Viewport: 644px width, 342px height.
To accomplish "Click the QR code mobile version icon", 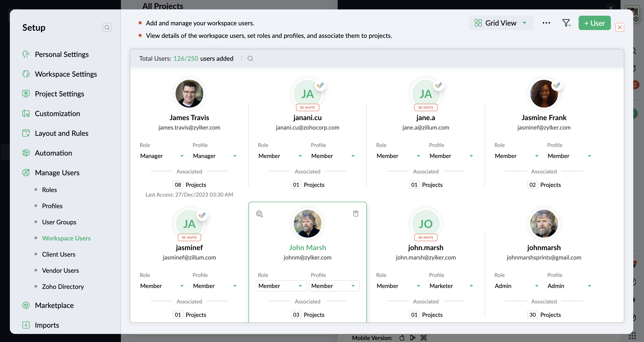I will tap(423, 338).
